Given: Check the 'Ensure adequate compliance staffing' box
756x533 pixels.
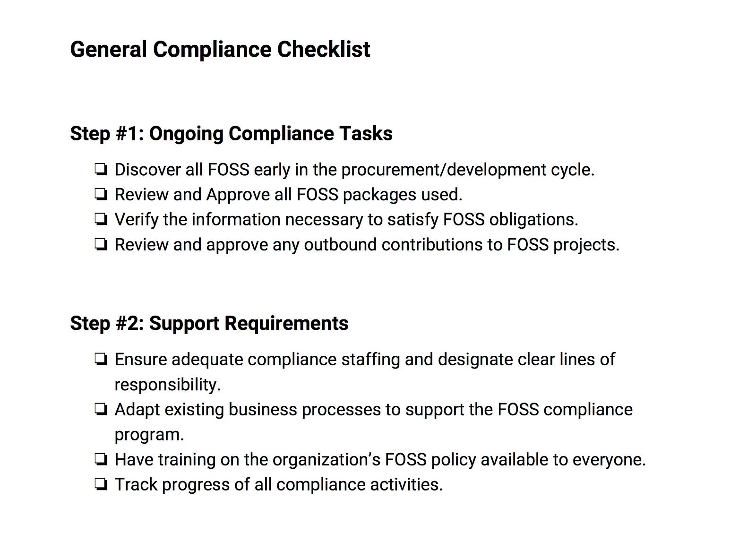Looking at the screenshot, I should coord(101,359).
